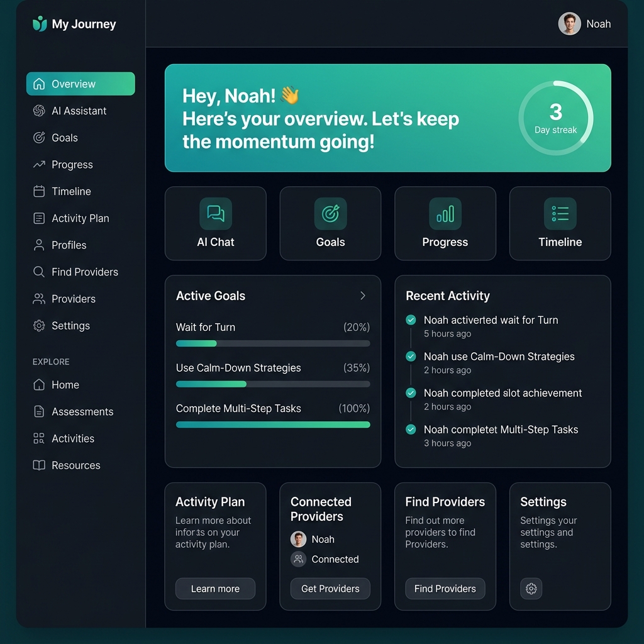644x644 pixels.
Task: Click the Progress chart icon in sidebar
Action: point(39,164)
